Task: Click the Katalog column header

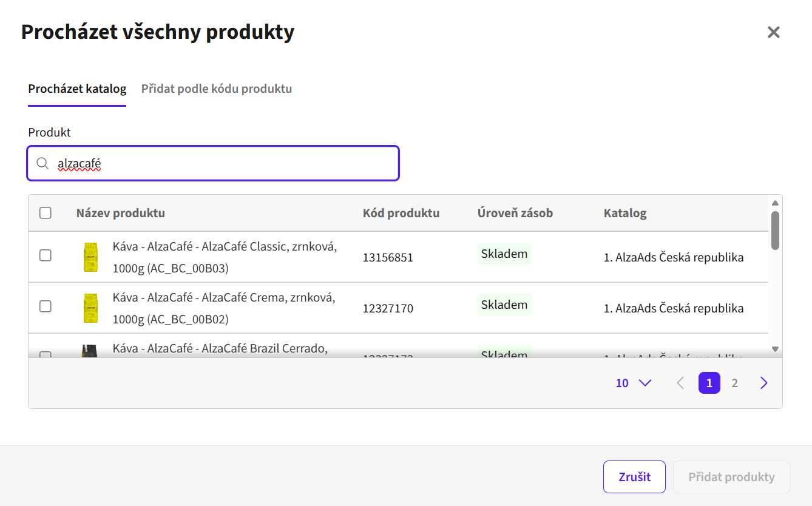Action: (x=625, y=213)
